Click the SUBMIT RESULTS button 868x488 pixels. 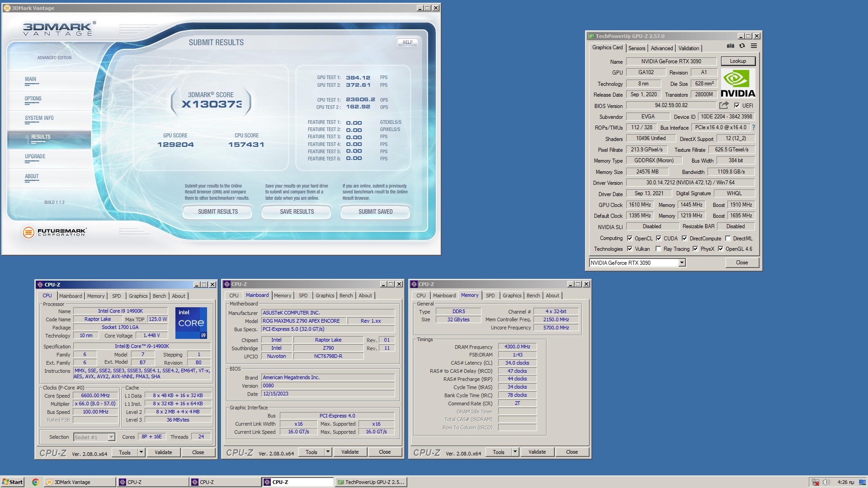(218, 211)
